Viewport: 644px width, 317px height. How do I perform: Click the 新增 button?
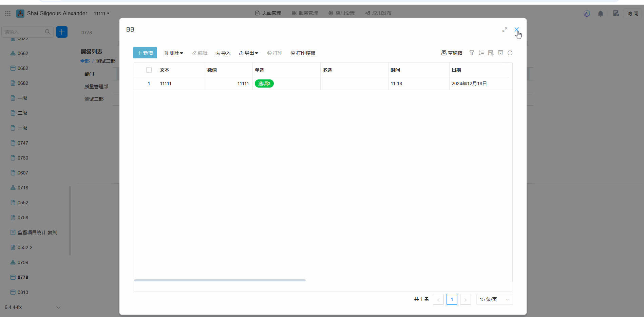point(145,53)
